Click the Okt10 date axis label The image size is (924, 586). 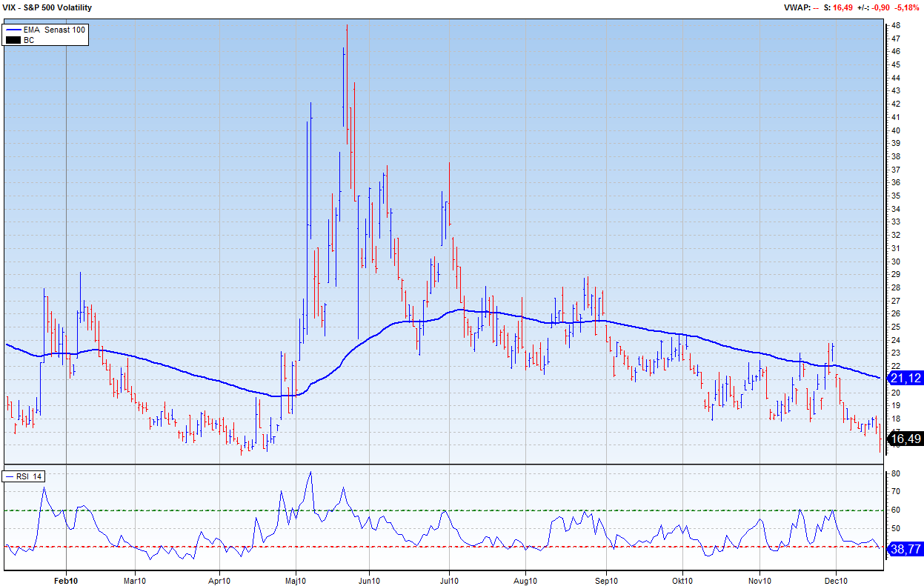tap(682, 579)
